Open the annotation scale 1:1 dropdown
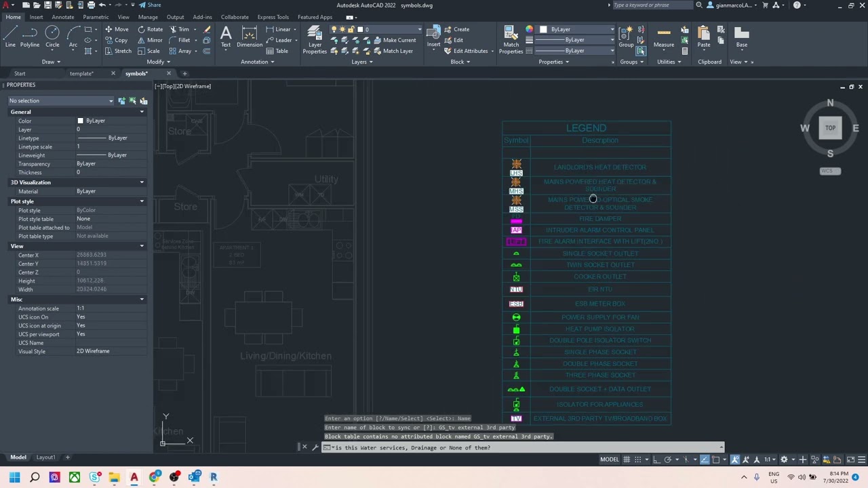Viewport: 868px width, 488px height. 770,460
